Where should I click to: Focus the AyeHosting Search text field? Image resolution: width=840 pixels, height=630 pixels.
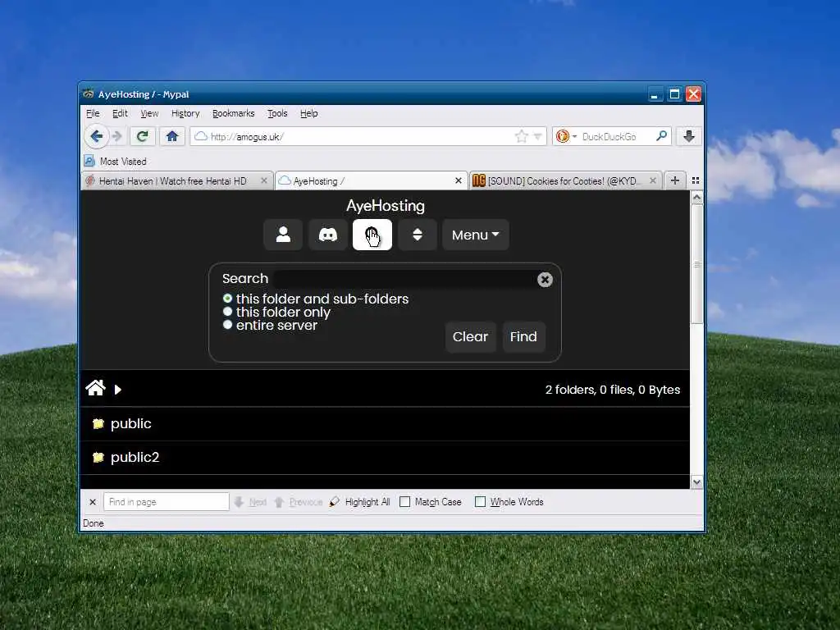pos(404,279)
